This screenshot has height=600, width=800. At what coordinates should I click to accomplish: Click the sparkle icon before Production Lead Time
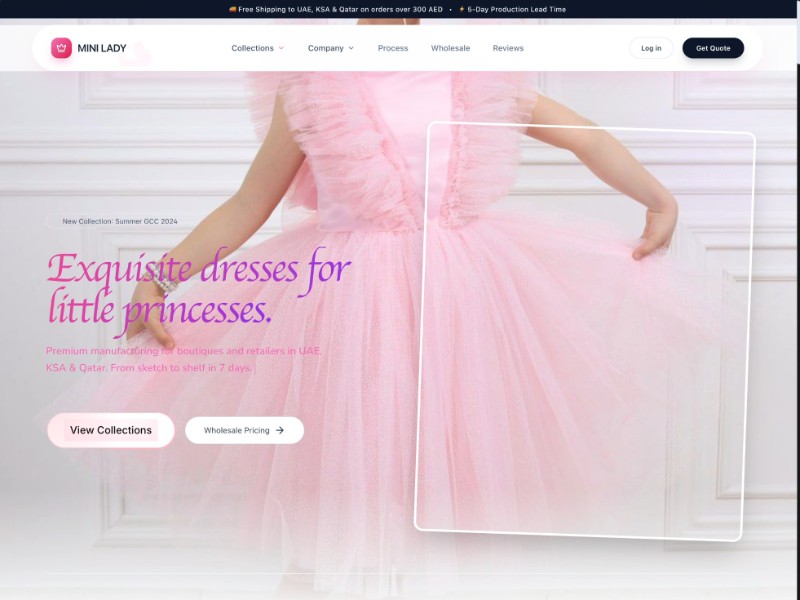[x=460, y=8]
